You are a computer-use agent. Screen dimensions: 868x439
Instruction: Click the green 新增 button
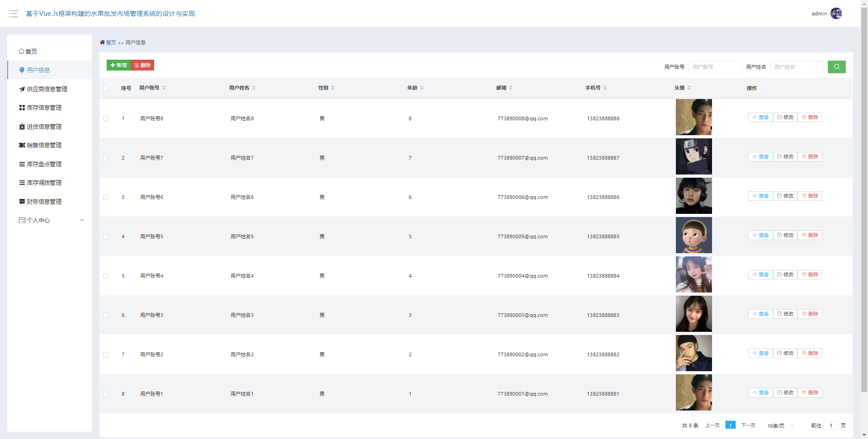coord(119,65)
